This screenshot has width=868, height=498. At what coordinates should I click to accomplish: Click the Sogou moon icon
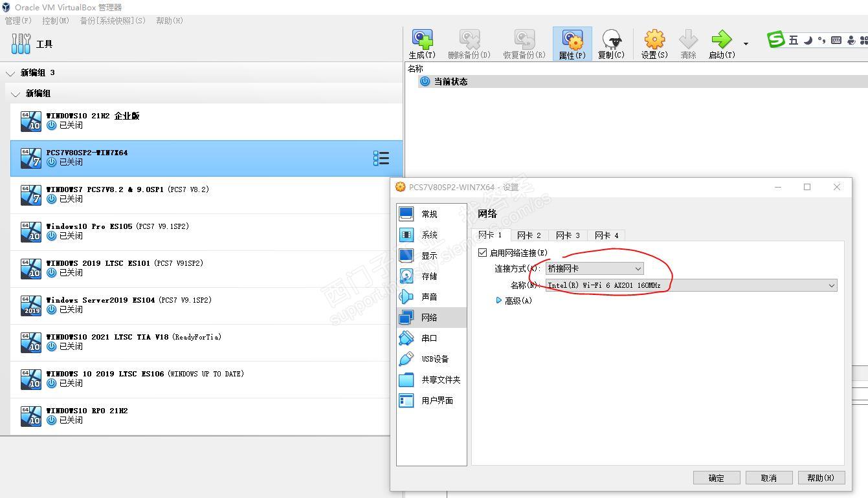pos(808,40)
